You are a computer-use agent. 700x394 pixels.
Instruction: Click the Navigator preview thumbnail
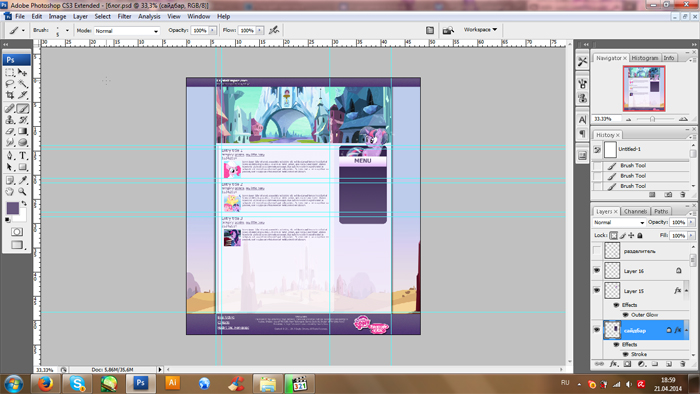[x=644, y=88]
